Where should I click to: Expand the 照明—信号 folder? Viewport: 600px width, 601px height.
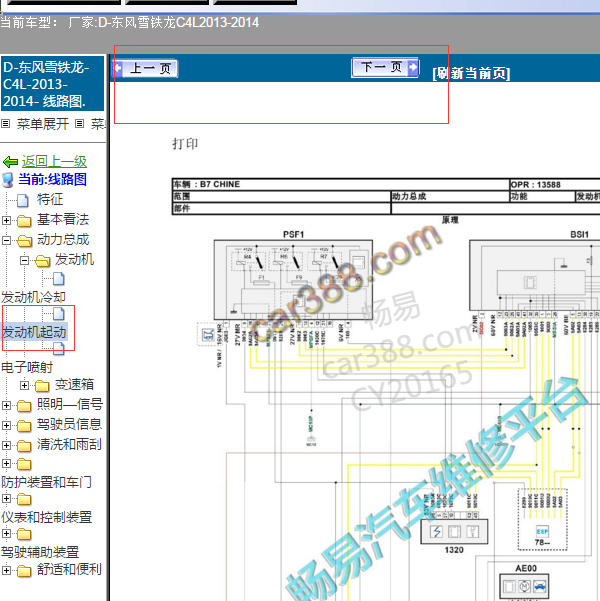pos(6,405)
